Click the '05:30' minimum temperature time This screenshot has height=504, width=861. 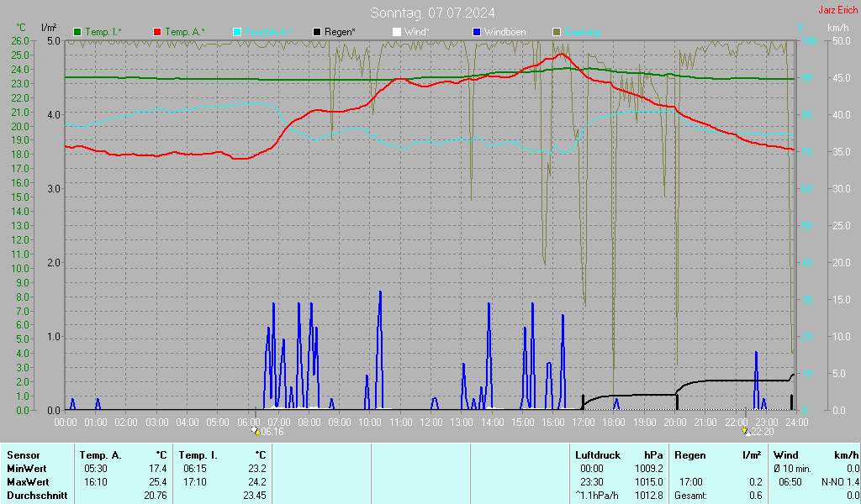[x=96, y=469]
